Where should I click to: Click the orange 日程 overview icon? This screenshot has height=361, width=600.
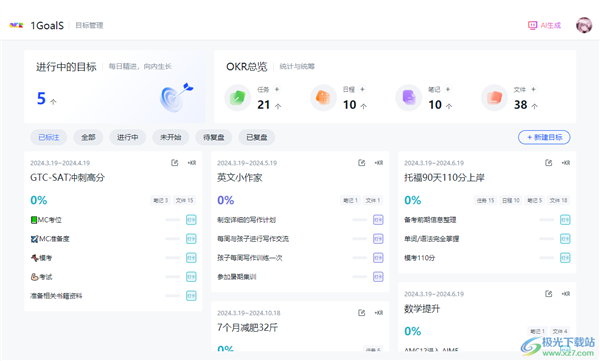[x=323, y=98]
